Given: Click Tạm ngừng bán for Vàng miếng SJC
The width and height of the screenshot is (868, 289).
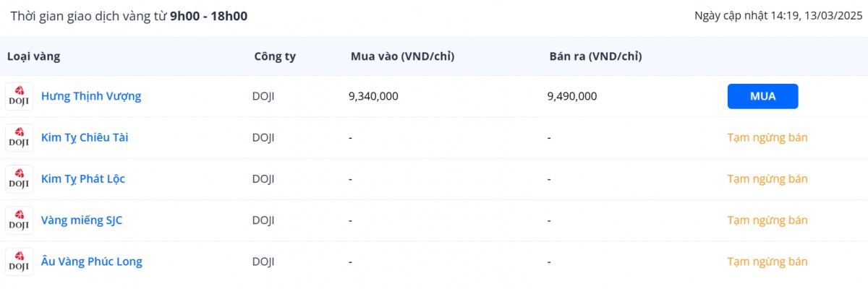Looking at the screenshot, I should coord(767,220).
